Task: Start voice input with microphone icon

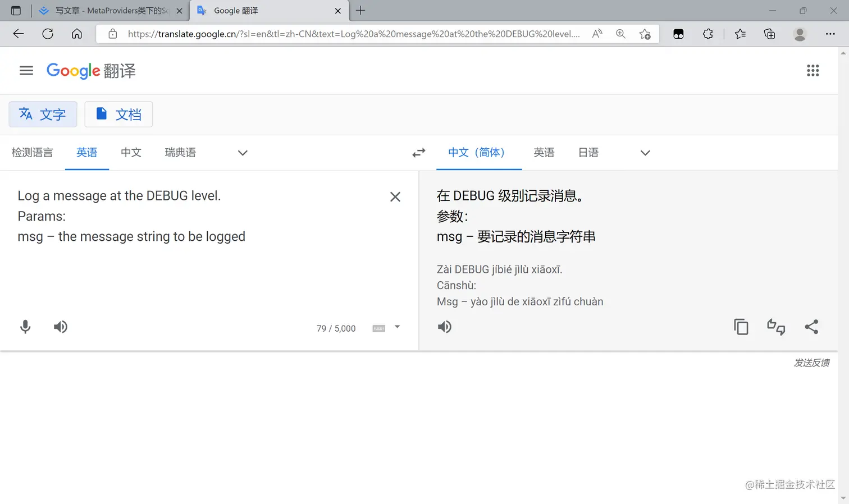Action: point(25,327)
